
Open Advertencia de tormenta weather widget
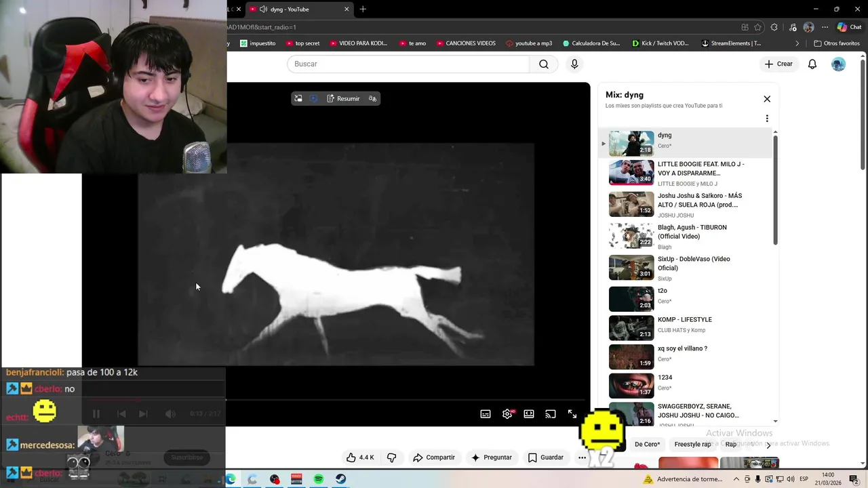[684, 479]
